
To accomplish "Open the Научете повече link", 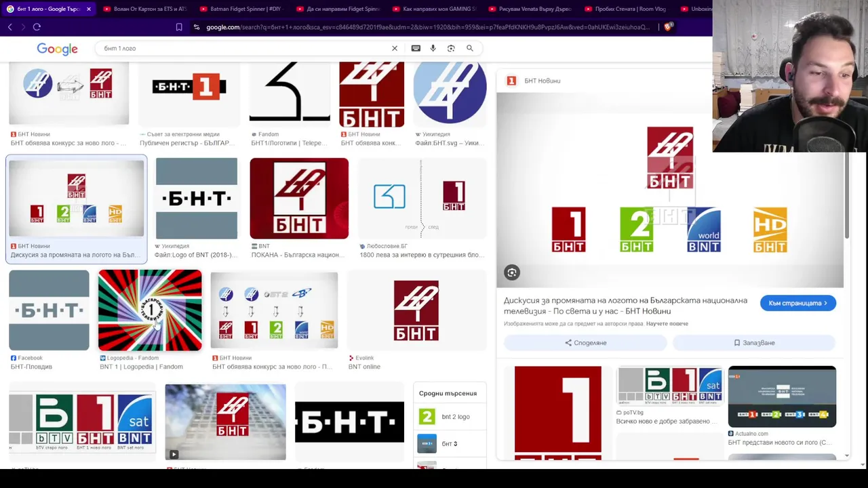I will pyautogui.click(x=667, y=324).
